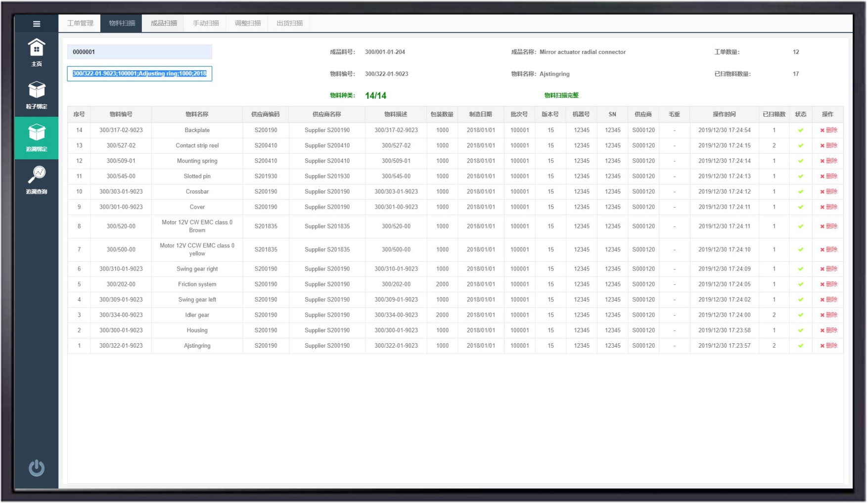Screen dimensions: 868x503
Task: Click the green status check in Contact strip reel row
Action: coord(801,145)
